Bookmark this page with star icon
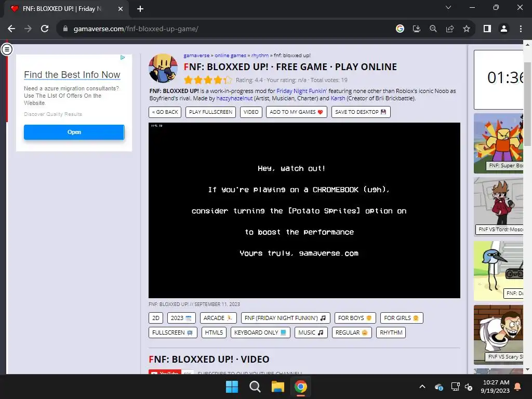The height and width of the screenshot is (399, 532). (x=467, y=29)
